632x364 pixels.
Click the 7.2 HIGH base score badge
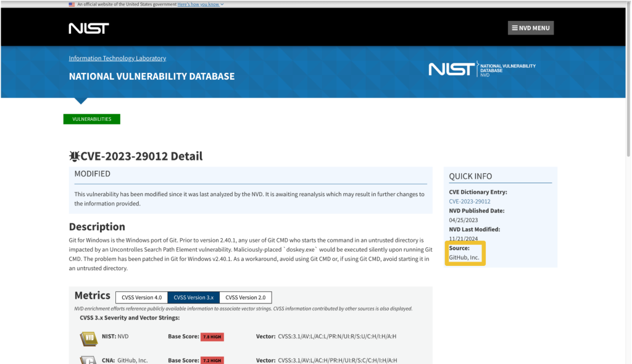click(212, 360)
